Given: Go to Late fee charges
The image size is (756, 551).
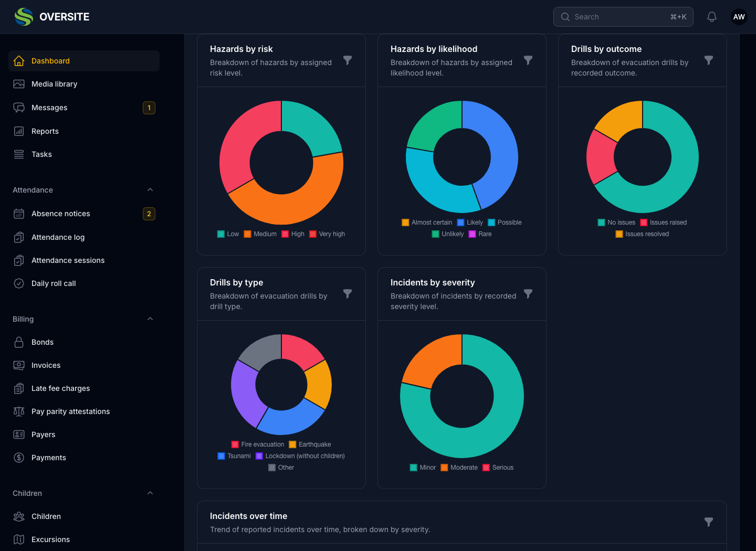Looking at the screenshot, I should pos(84,388).
